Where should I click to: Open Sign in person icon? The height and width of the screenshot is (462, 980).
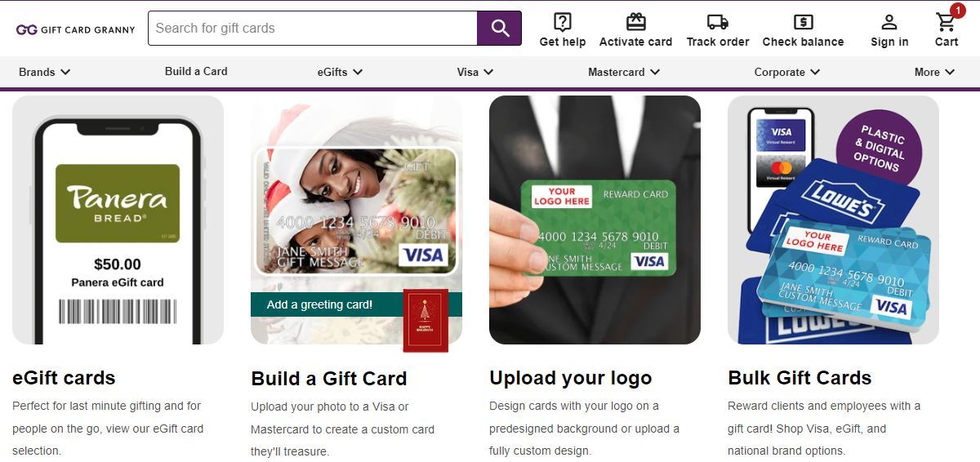coord(889,22)
